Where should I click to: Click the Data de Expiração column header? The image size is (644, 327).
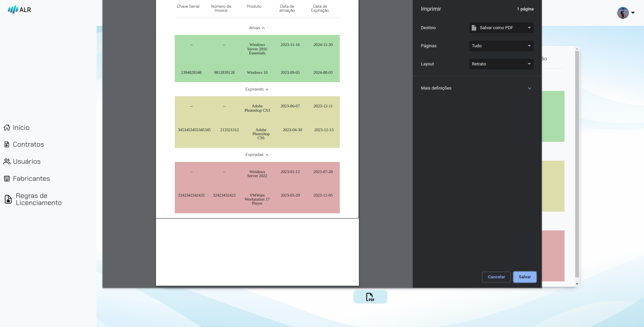point(320,8)
